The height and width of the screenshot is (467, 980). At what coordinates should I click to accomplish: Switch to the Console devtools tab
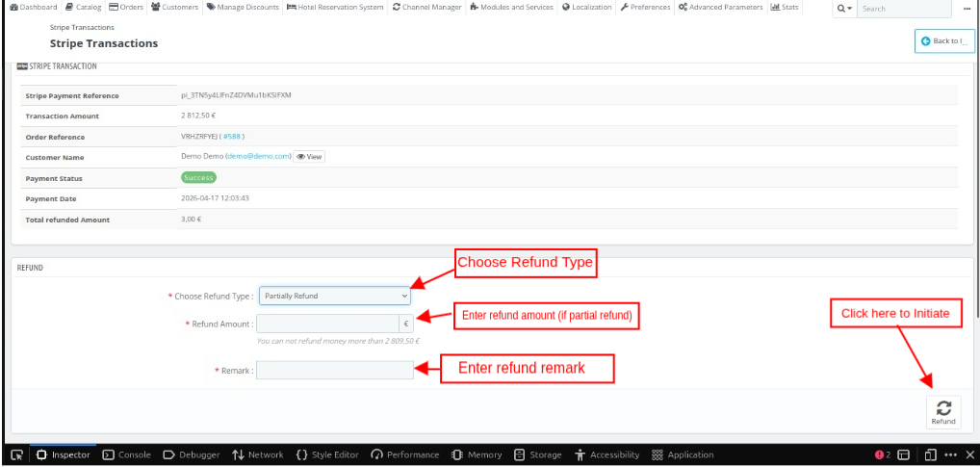126,454
